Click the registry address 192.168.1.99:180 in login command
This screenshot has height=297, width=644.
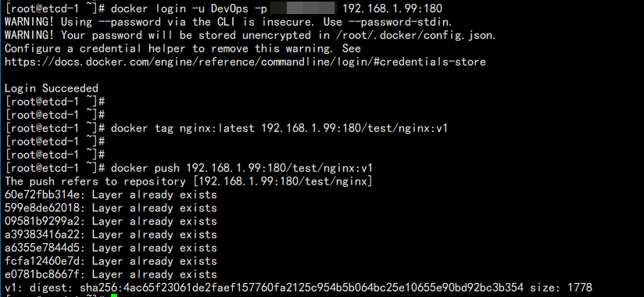point(392,8)
